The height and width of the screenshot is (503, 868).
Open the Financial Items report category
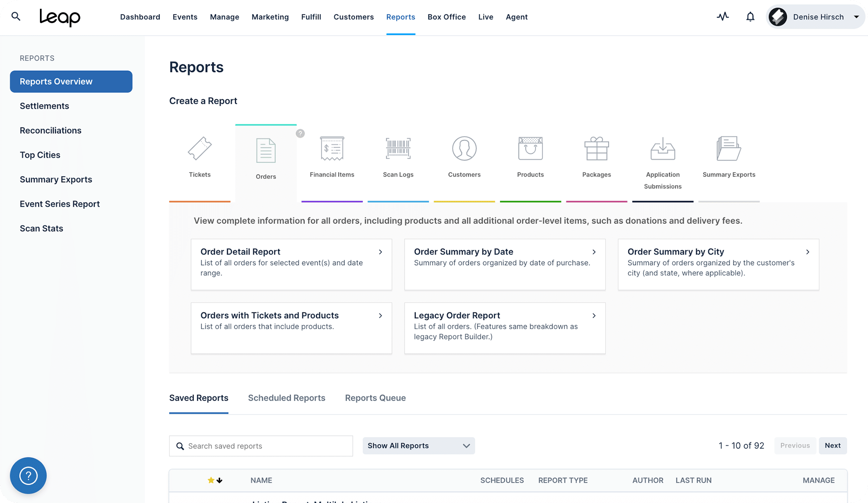pyautogui.click(x=332, y=150)
